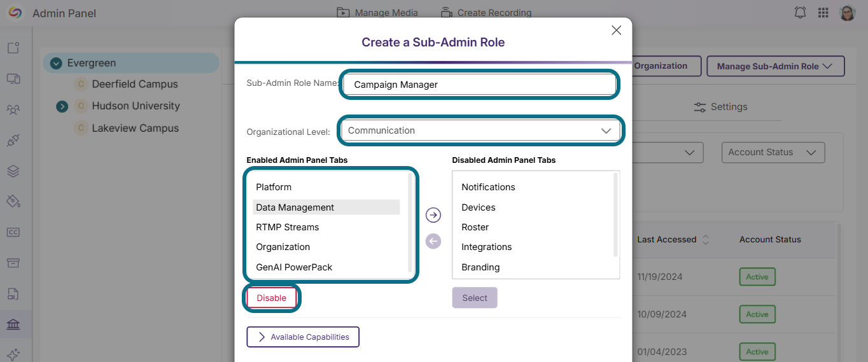868x362 pixels.
Task: Select Devices in the disabled tabs list
Action: click(479, 207)
